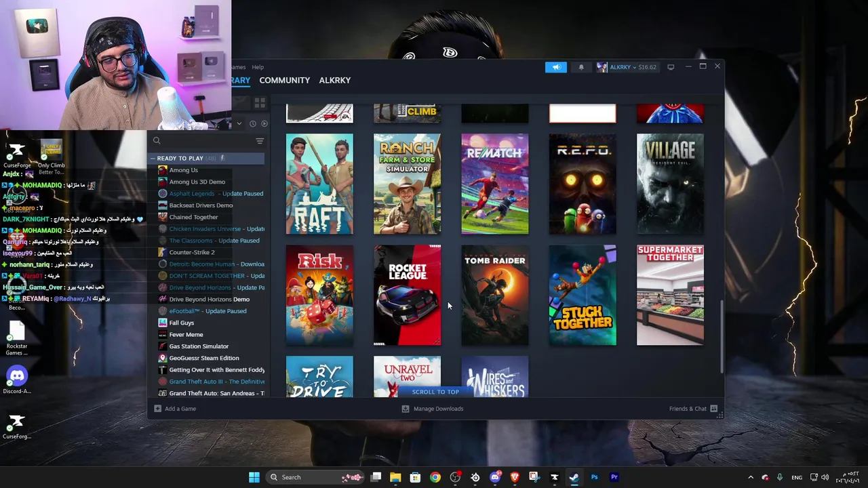Viewport: 868px width, 488px height.
Task: Open Friends & Chat
Action: click(693, 409)
